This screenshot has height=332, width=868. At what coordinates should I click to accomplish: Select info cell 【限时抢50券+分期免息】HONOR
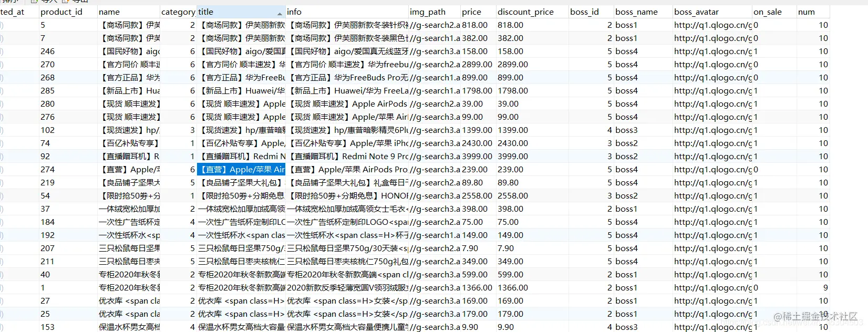347,195
